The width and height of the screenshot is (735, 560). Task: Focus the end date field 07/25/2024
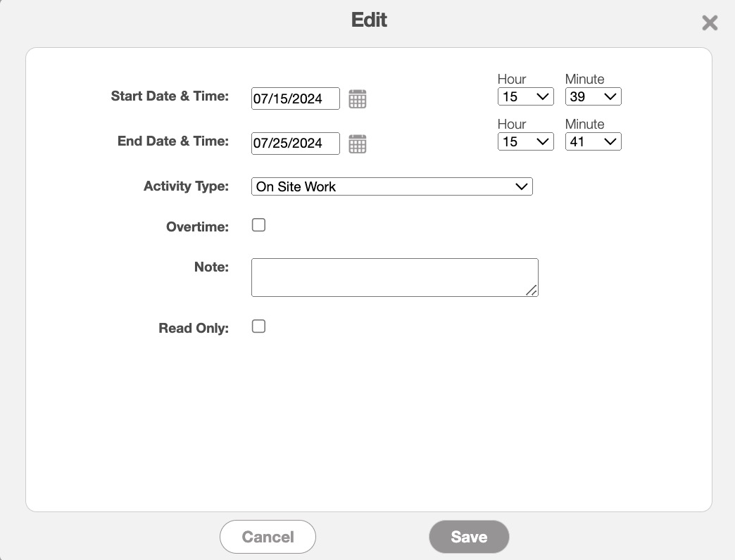(295, 144)
